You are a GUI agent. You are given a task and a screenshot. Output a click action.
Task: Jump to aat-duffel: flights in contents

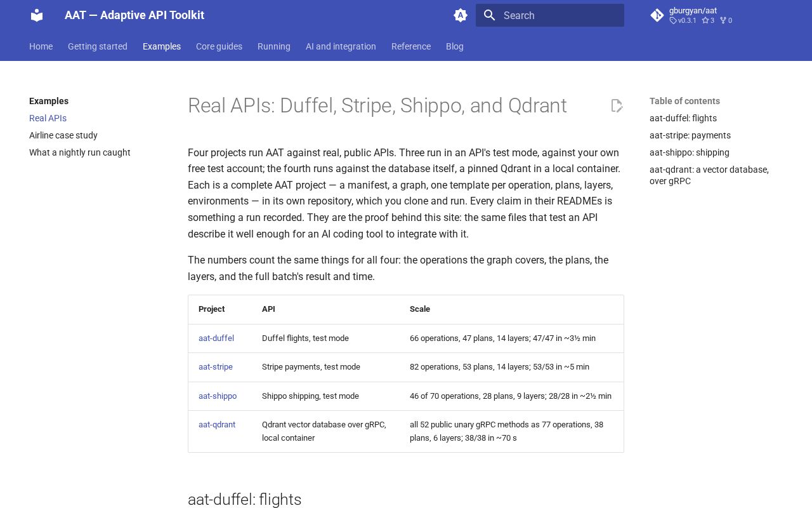tap(683, 118)
